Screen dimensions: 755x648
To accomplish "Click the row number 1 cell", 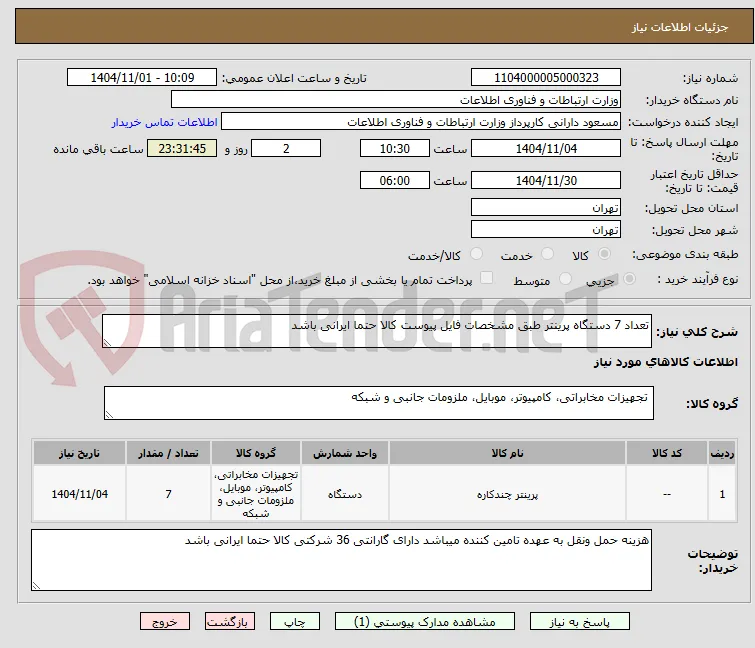I will (722, 494).
